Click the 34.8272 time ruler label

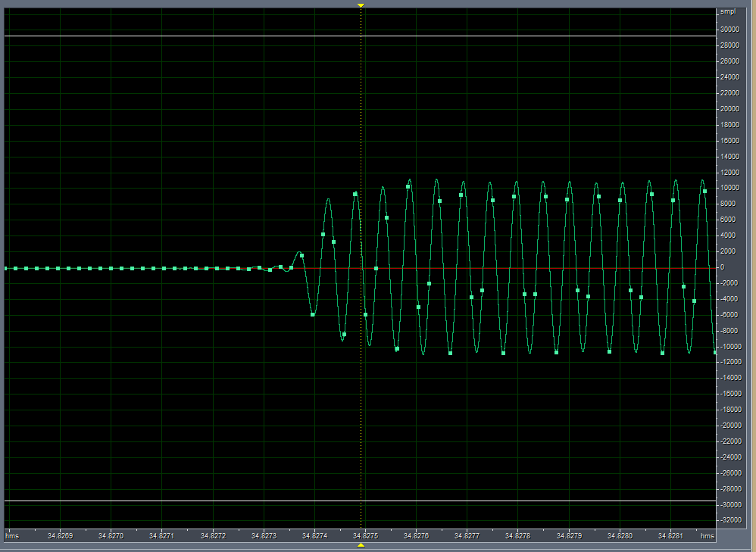(x=213, y=535)
